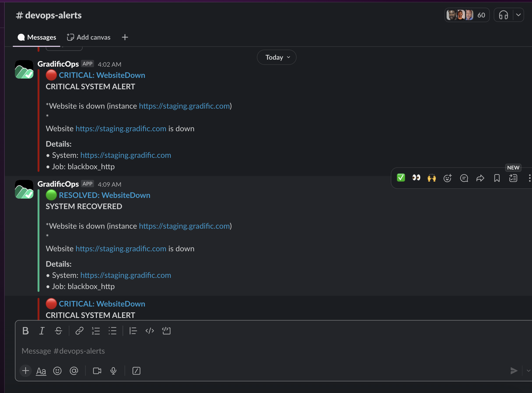532x393 pixels.
Task: Open more message actions menu
Action: point(529,178)
